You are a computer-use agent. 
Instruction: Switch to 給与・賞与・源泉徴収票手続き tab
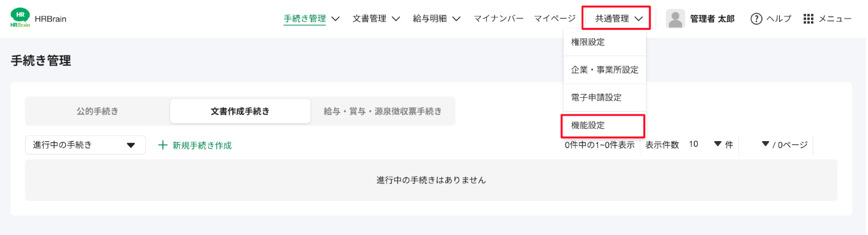[x=383, y=111]
